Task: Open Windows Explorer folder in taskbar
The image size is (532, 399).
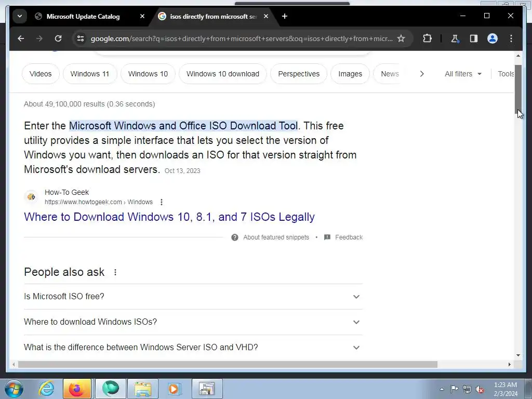Action: click(143, 389)
